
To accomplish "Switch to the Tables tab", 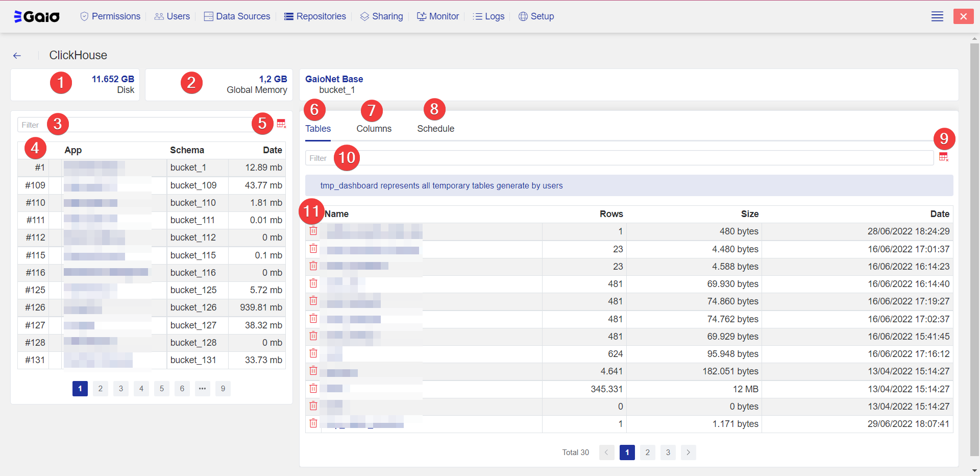I will [318, 129].
